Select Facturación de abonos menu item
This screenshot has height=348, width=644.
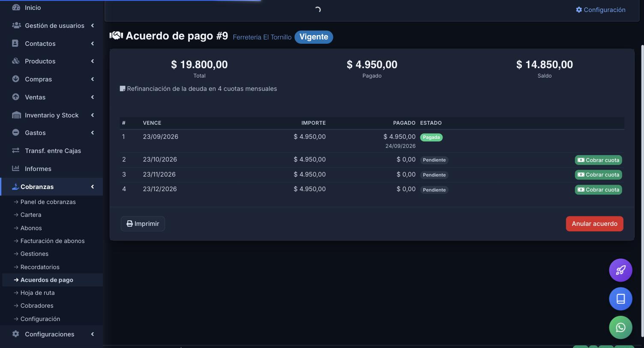(x=52, y=241)
